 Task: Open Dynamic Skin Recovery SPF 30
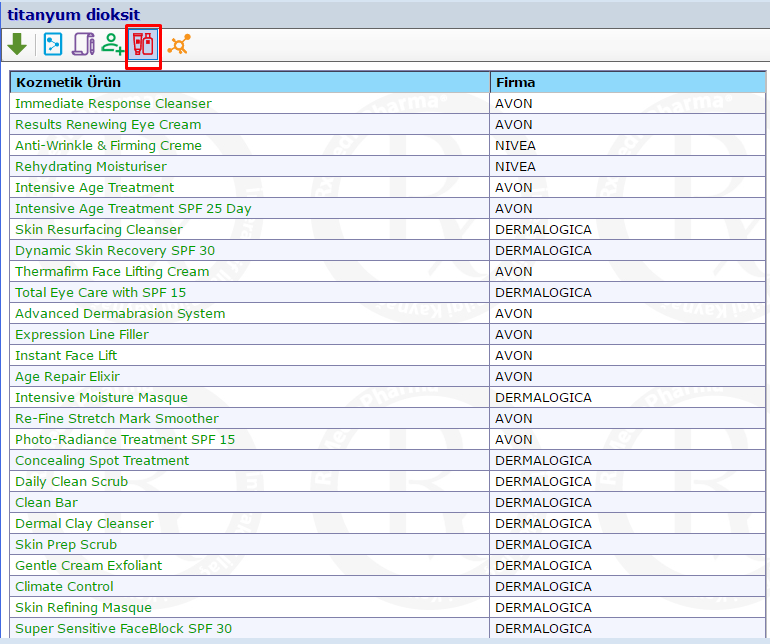pyautogui.click(x=115, y=250)
